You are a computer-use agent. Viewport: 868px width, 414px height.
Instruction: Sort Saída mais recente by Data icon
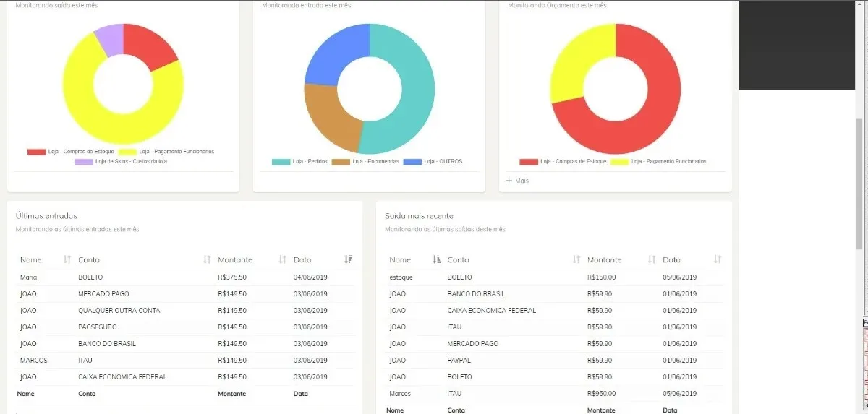[x=718, y=259]
